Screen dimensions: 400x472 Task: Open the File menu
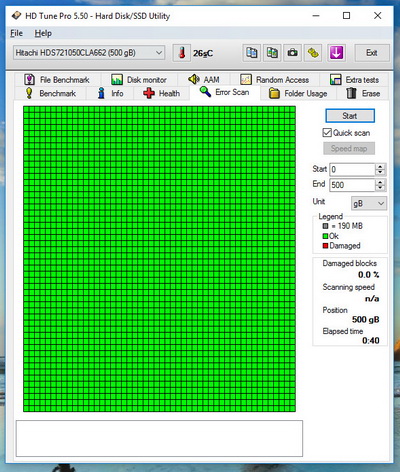pos(16,33)
